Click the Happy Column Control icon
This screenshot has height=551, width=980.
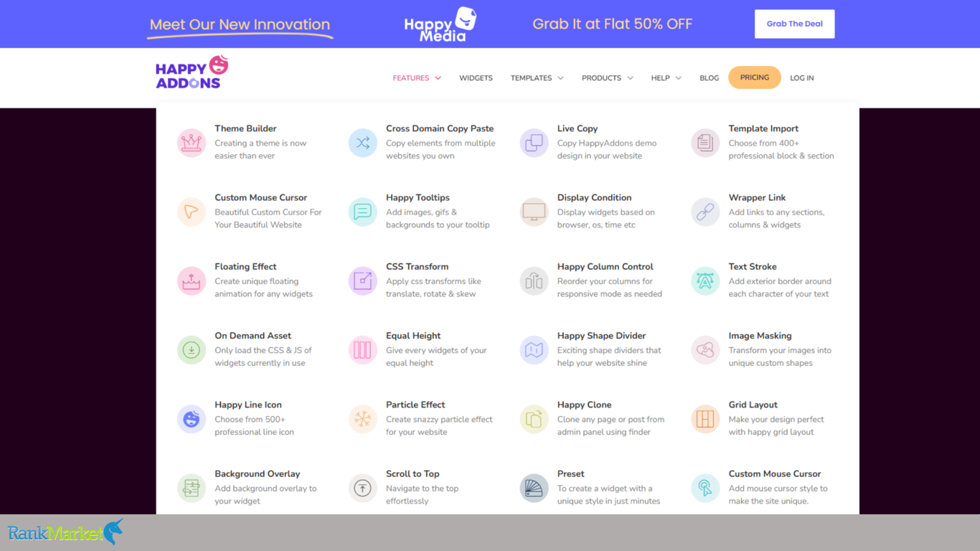click(x=534, y=281)
